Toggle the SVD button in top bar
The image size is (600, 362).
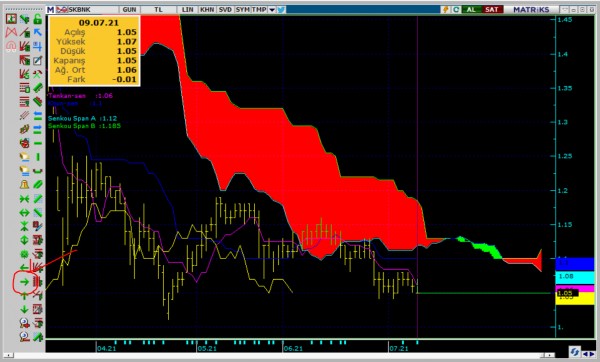tap(225, 10)
